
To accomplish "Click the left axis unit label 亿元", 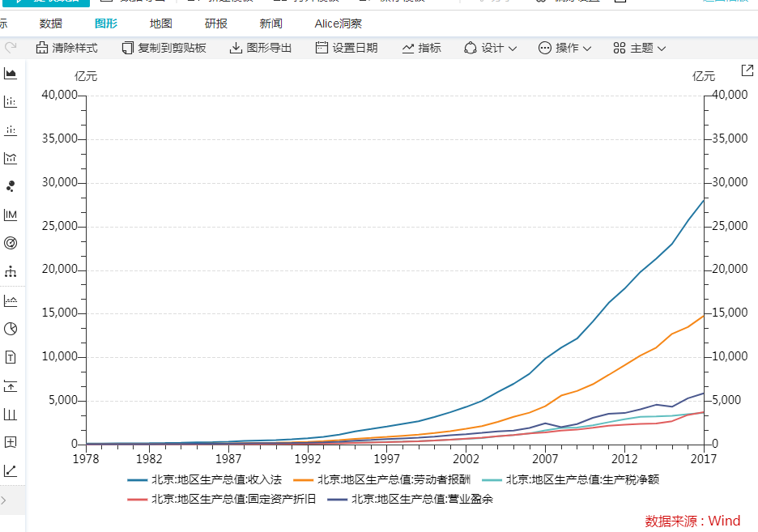I will tap(86, 76).
